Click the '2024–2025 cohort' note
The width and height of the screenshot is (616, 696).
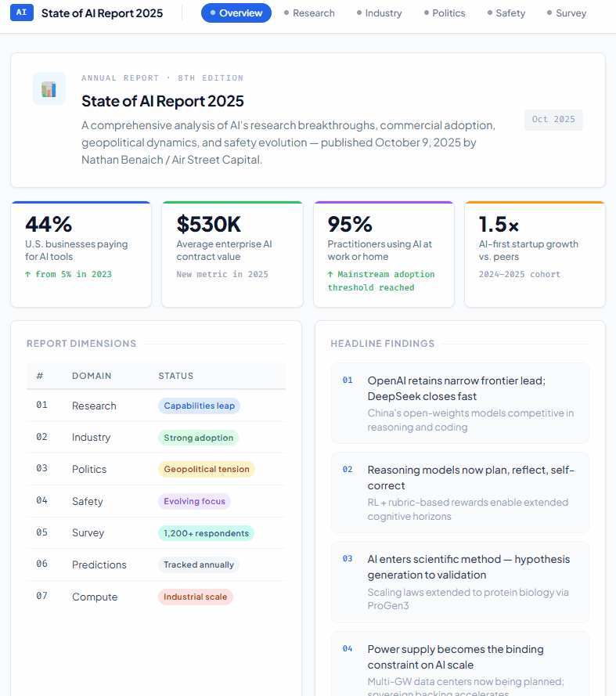519,274
